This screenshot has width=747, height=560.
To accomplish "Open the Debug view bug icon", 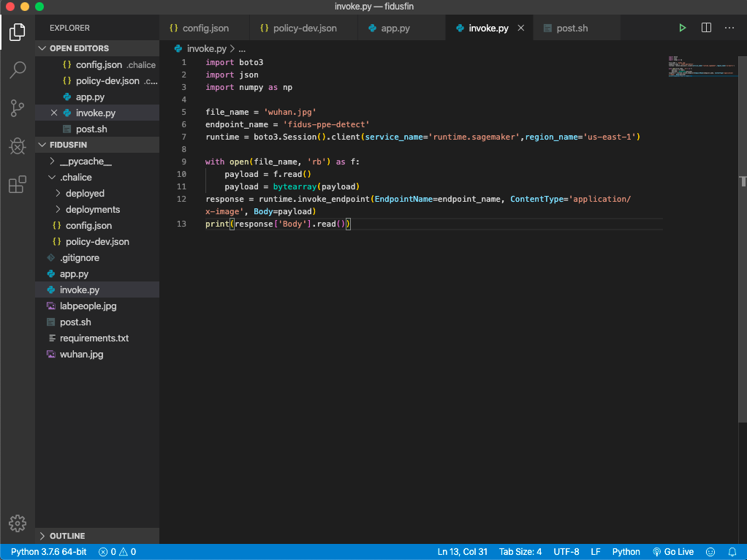I will click(17, 145).
